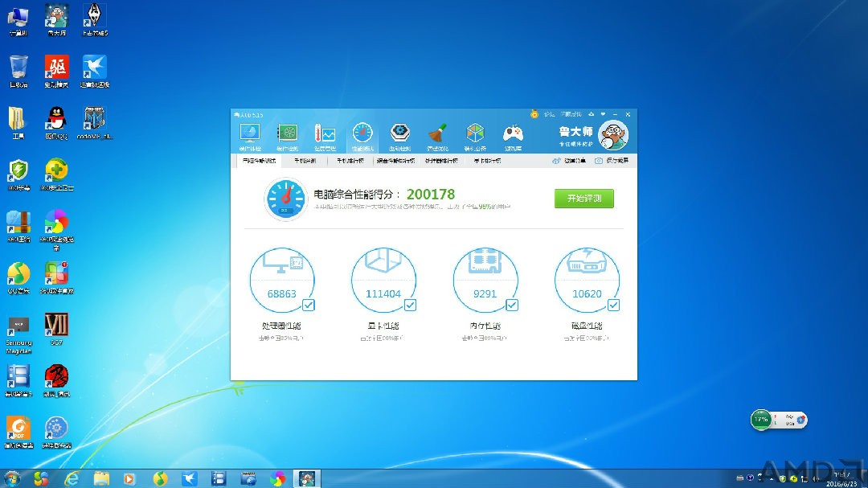
Task: Open the Recycle Bin desktop icon
Action: click(x=18, y=72)
